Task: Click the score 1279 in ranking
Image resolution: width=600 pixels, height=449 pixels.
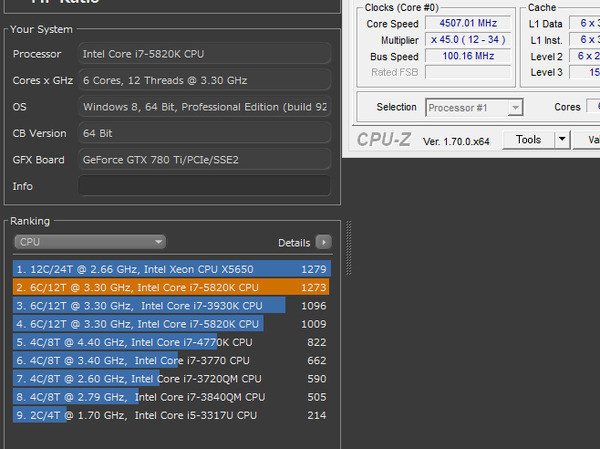Action: click(314, 269)
